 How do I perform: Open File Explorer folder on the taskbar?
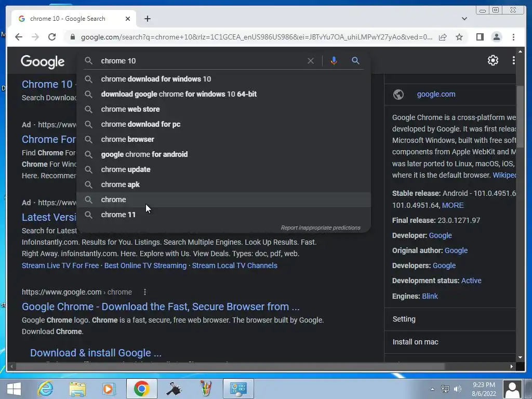pos(77,389)
